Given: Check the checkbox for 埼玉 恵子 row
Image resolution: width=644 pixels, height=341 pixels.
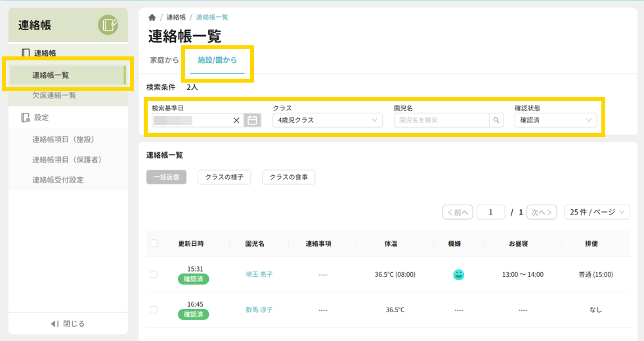Looking at the screenshot, I should click(154, 275).
